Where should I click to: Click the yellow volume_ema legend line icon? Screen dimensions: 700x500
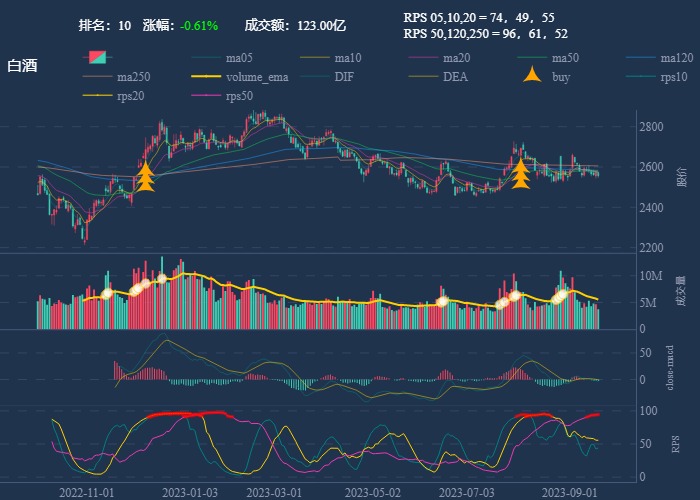(x=206, y=77)
